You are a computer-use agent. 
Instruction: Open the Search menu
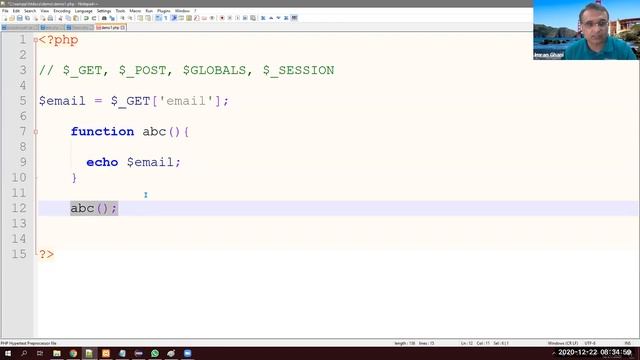click(30, 11)
